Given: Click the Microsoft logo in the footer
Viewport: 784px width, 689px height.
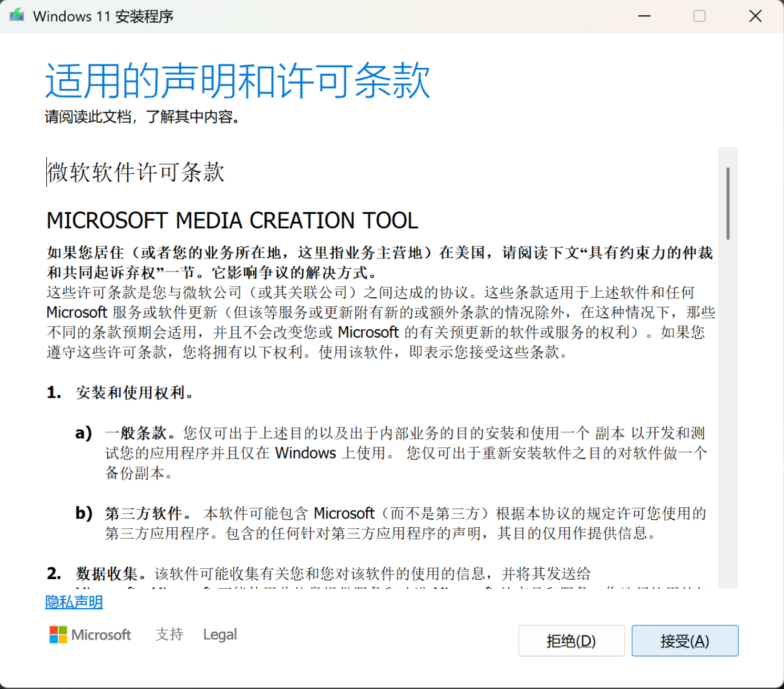Looking at the screenshot, I should (x=90, y=634).
